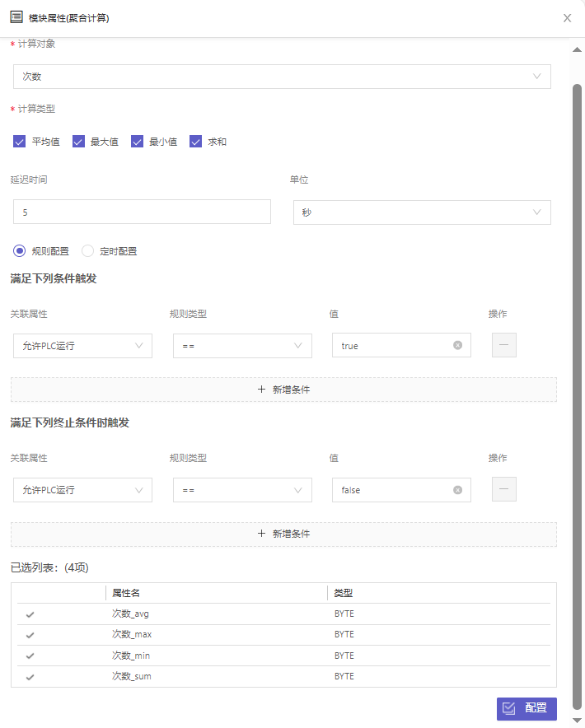Click BYTE type in 次数_sum row
585x728 pixels.
click(344, 676)
